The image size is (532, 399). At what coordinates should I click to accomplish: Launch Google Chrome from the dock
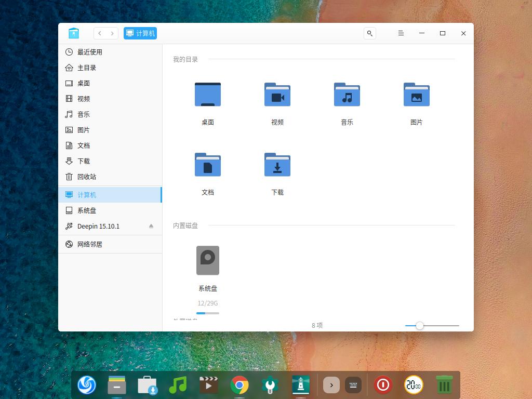pyautogui.click(x=240, y=385)
